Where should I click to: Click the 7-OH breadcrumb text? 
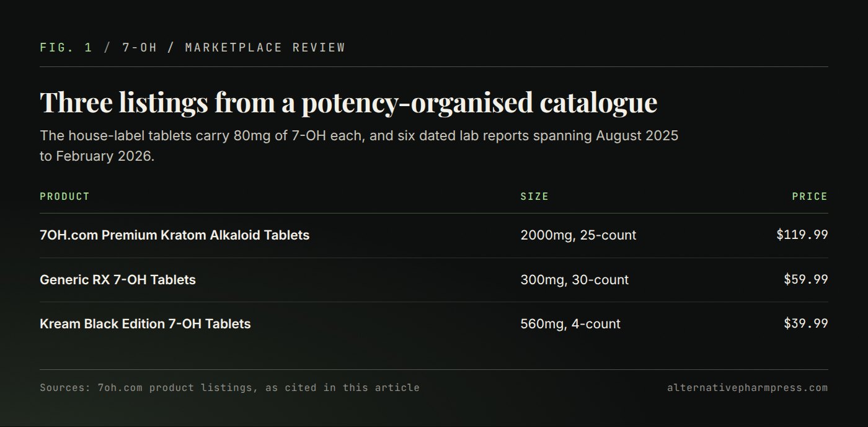pyautogui.click(x=139, y=48)
